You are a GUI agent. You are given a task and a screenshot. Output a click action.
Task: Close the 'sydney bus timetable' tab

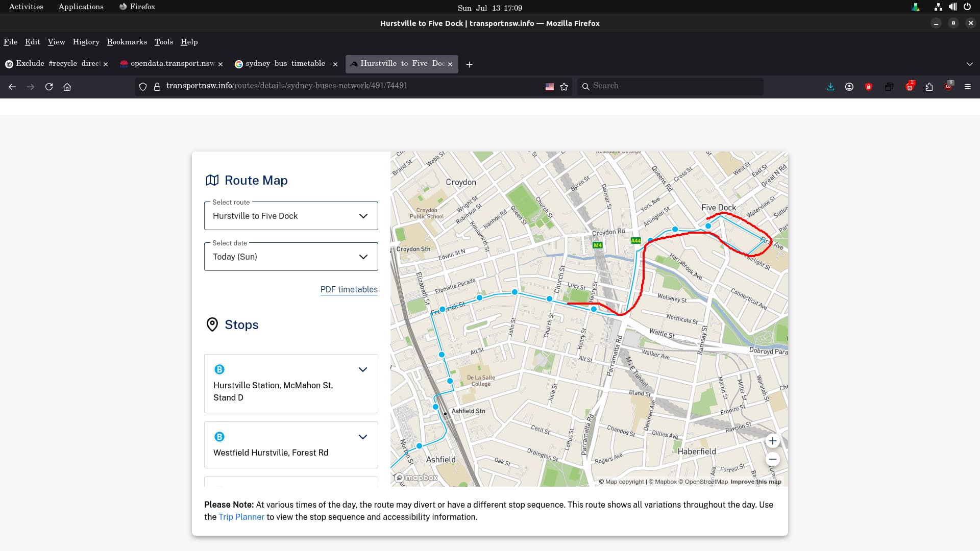(x=335, y=64)
